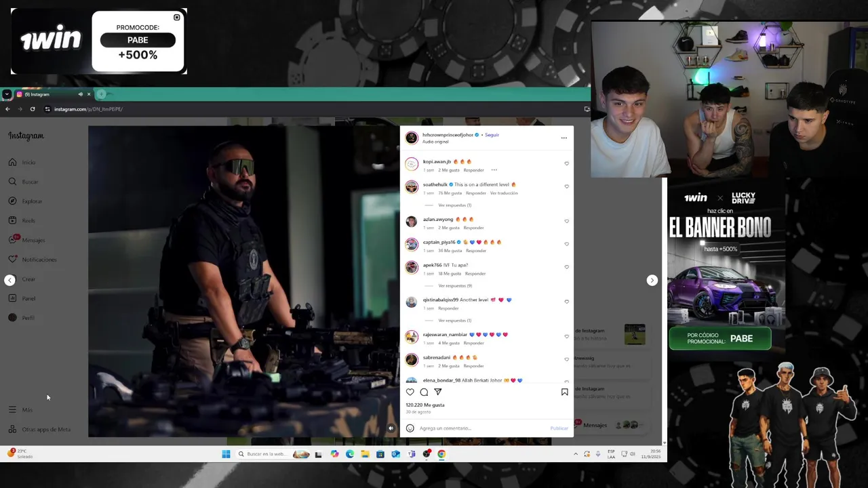Like qistinabalqiss99's comment
Screen dimensions: 868x488
(566, 302)
